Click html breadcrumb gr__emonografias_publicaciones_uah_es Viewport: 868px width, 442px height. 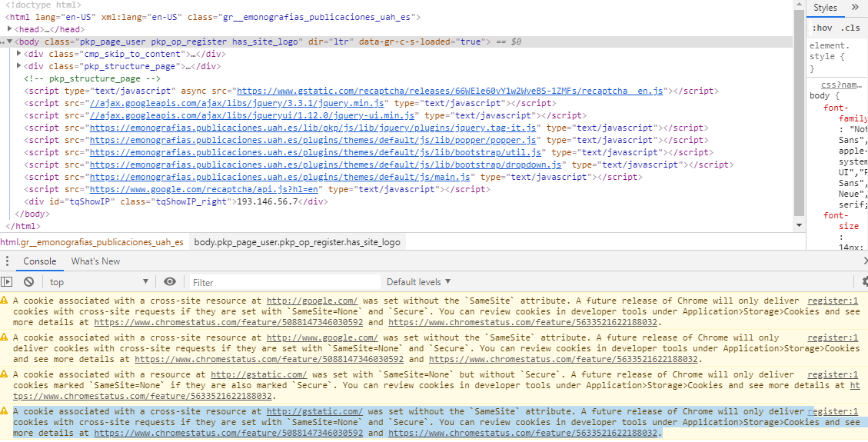click(x=91, y=242)
